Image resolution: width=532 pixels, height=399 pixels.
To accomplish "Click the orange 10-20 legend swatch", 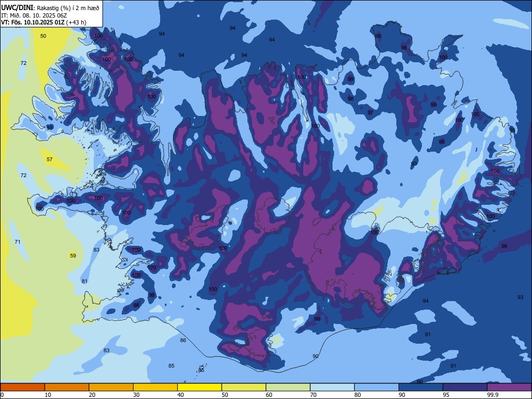I will (x=67, y=387).
